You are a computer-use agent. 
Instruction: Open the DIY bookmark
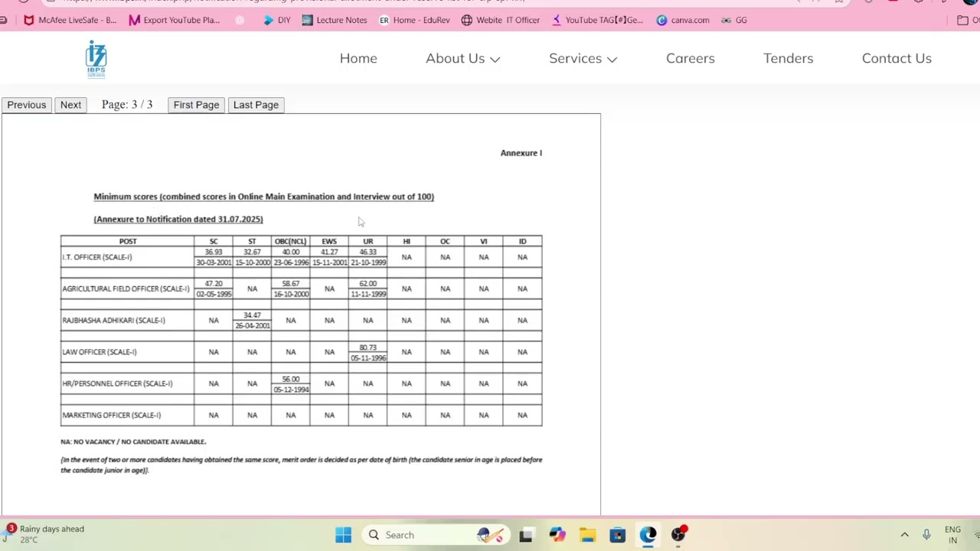277,20
